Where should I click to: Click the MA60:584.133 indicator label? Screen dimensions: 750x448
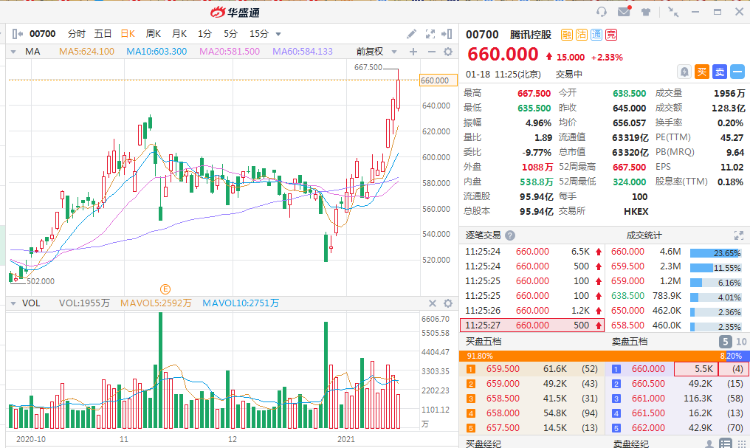[x=302, y=52]
